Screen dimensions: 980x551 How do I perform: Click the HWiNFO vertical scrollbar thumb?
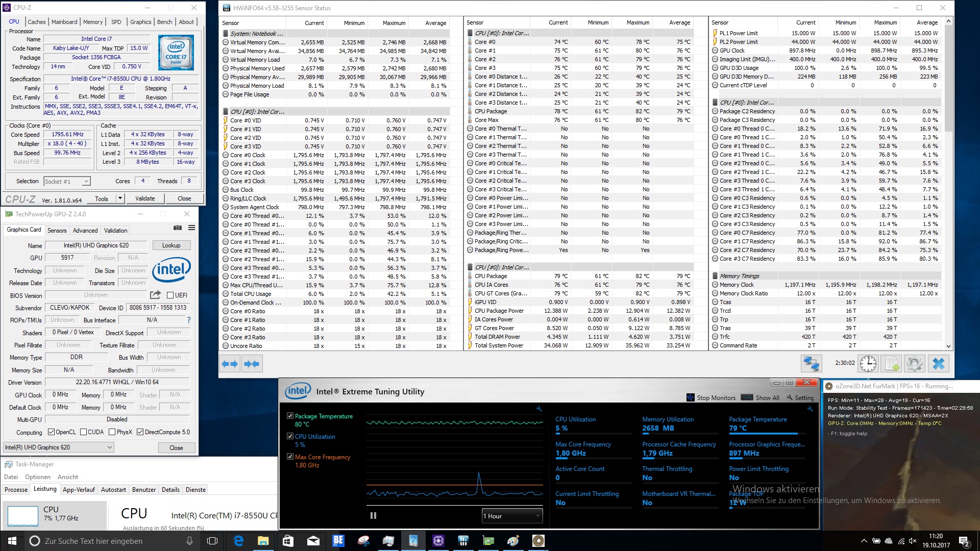click(949, 79)
